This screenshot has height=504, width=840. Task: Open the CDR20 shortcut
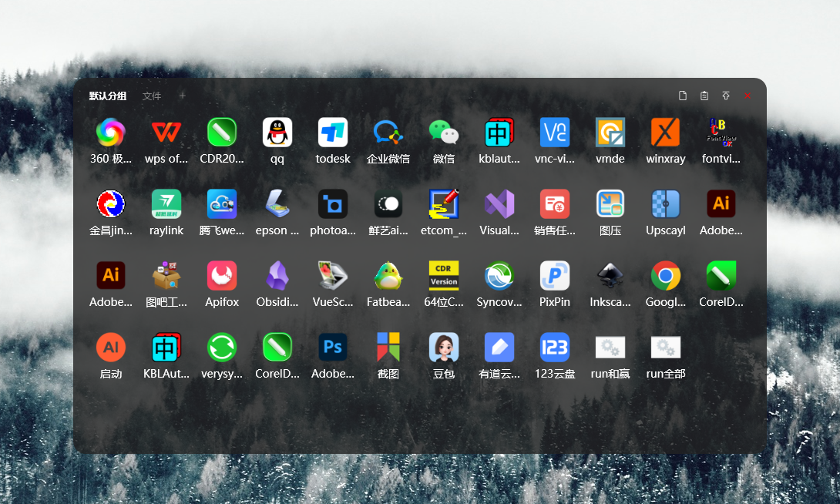222,133
